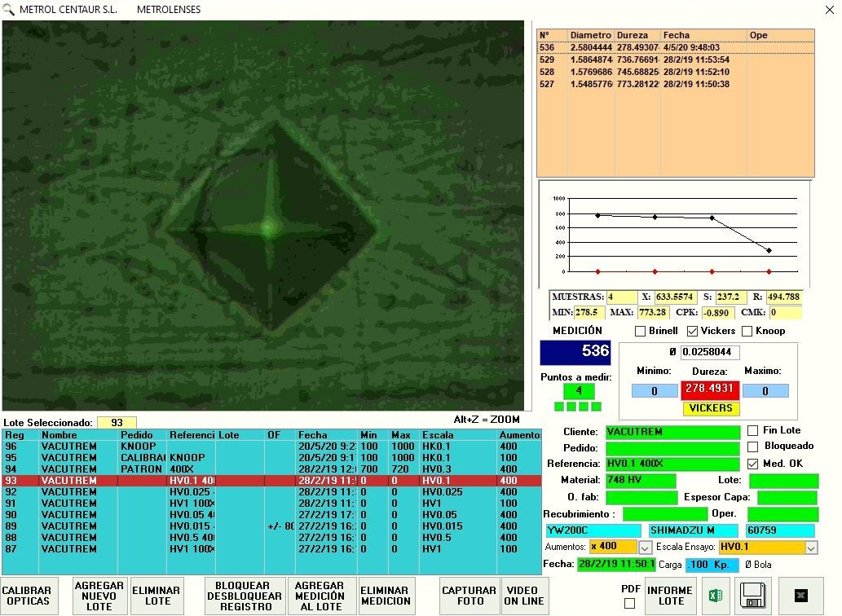Click the Cliente VACUTREM green field
Image resolution: width=842 pixels, height=616 pixels.
click(672, 432)
